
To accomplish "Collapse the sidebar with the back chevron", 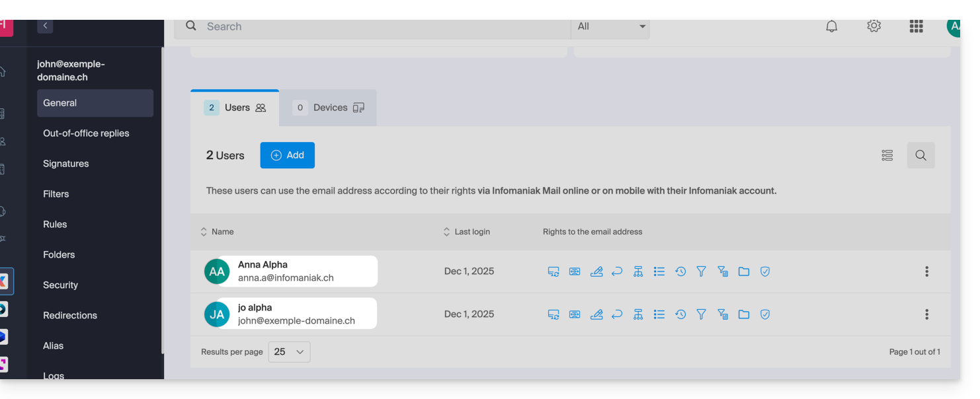I will point(45,26).
